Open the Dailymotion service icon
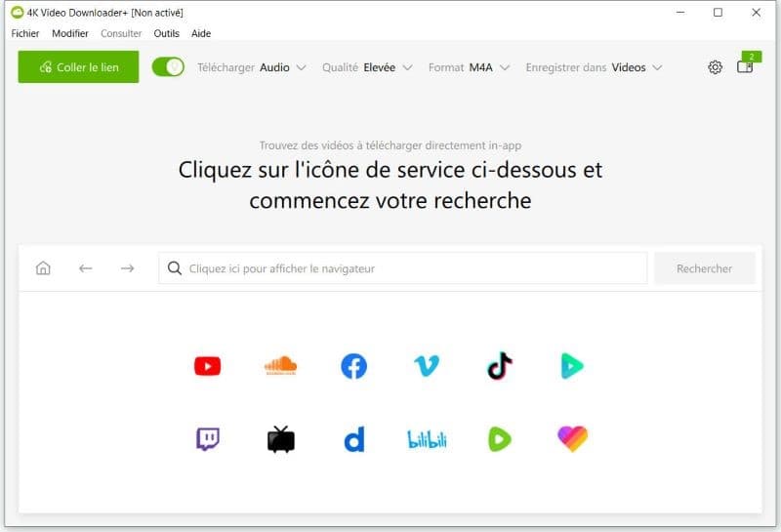The height and width of the screenshot is (532, 781). [353, 440]
